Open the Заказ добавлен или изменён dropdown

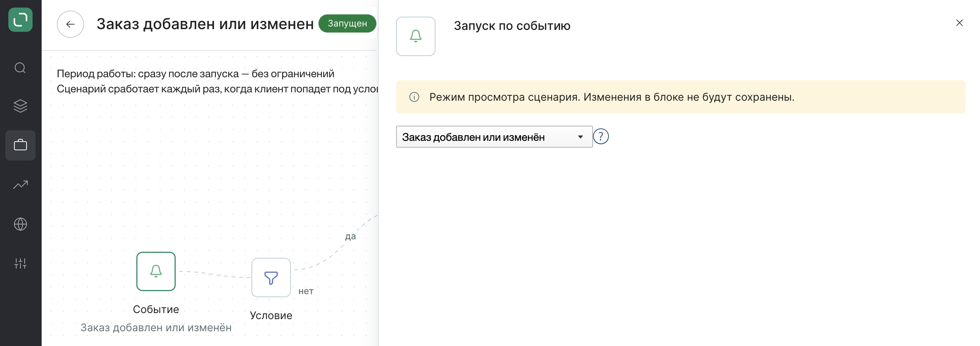(494, 137)
